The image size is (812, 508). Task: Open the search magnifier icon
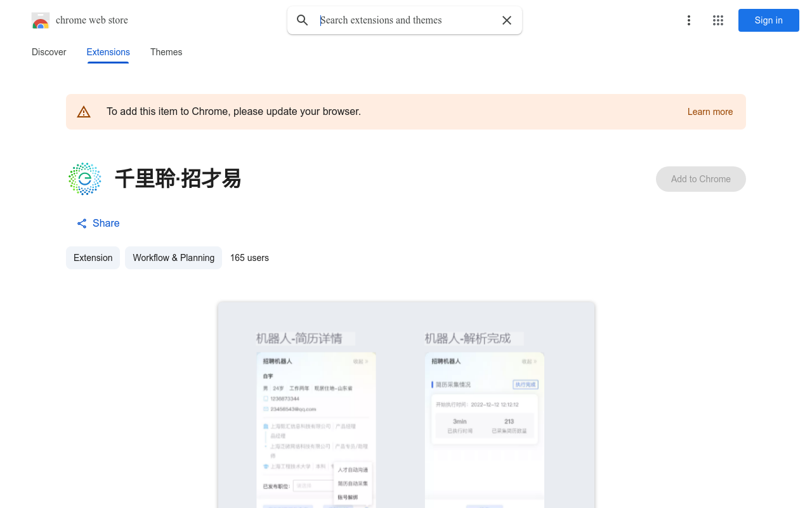tap(303, 20)
